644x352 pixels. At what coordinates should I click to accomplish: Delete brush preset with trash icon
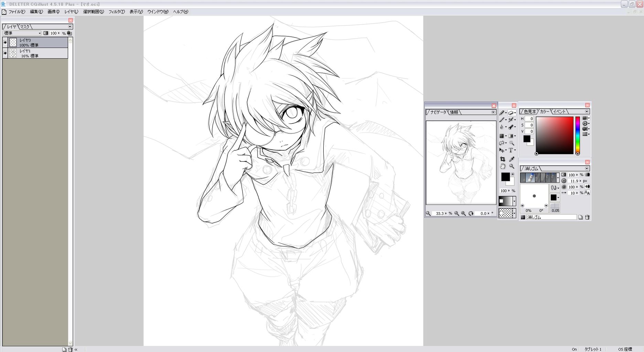pos(587,217)
